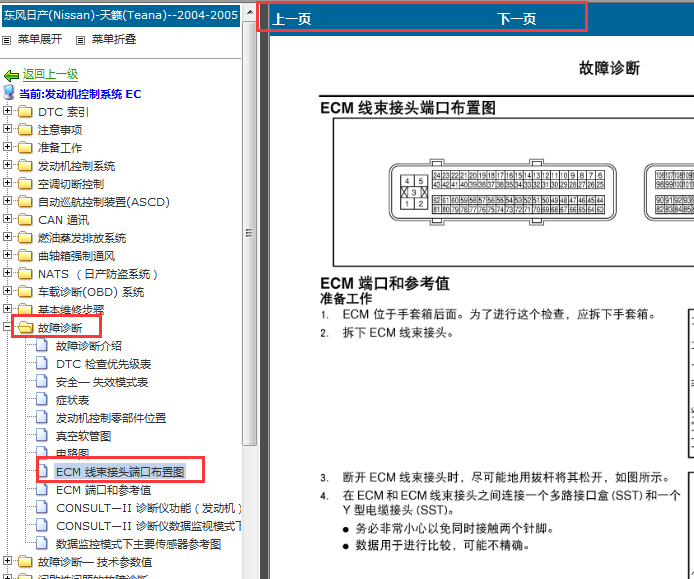Expand the 发动机控制系统 tree node
694x579 pixels.
pyautogui.click(x=7, y=165)
